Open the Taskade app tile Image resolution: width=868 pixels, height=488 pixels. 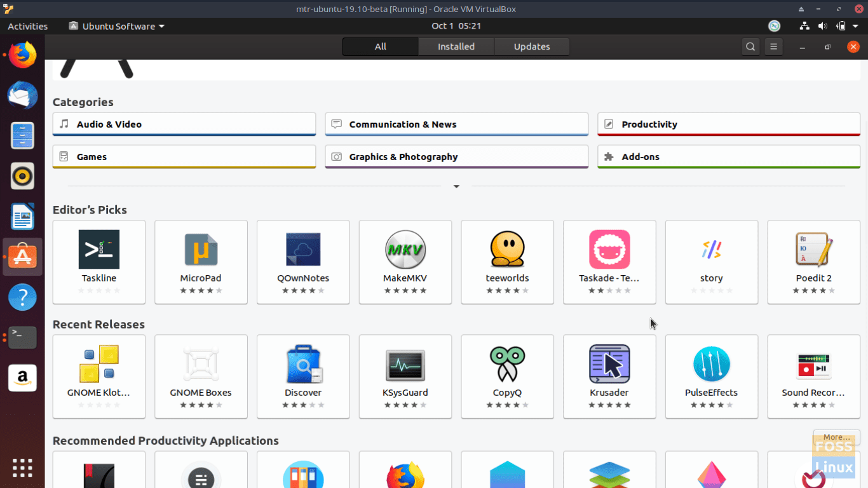tap(609, 262)
